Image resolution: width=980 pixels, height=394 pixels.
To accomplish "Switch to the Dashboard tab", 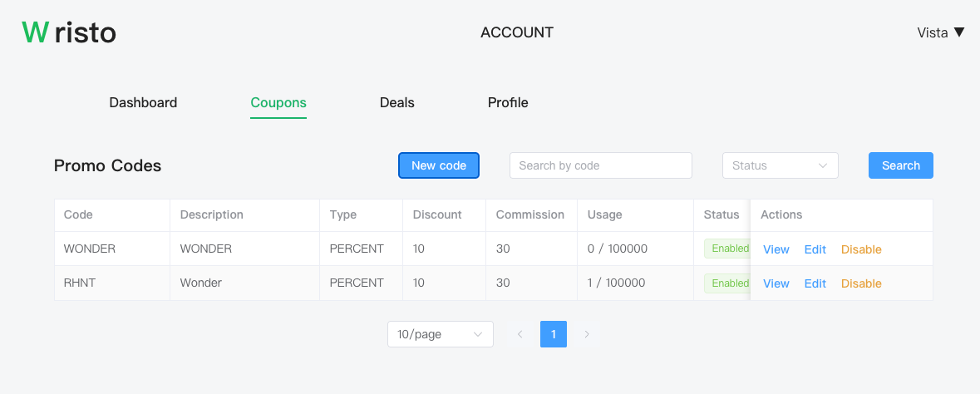I will click(143, 103).
